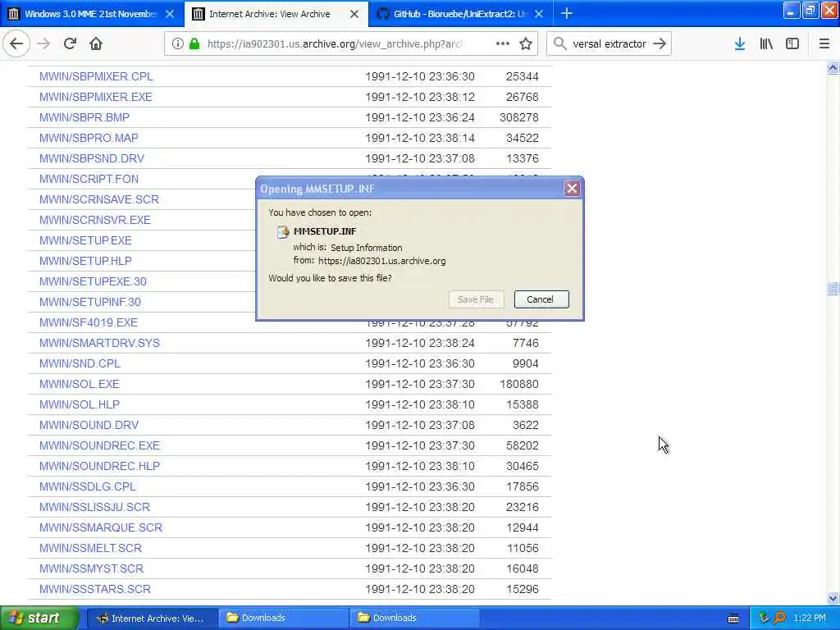Open the Windows Start menu
The height and width of the screenshot is (630, 840).
click(x=39, y=619)
